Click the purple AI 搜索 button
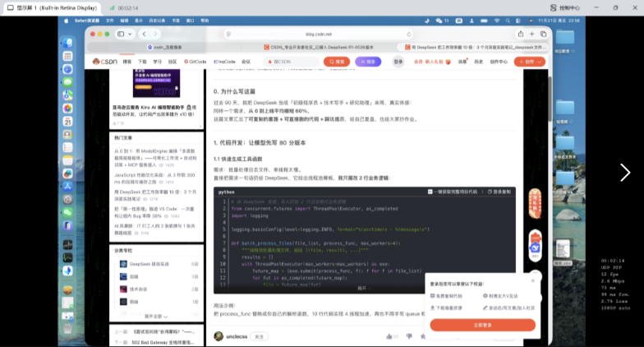 tap(368, 62)
